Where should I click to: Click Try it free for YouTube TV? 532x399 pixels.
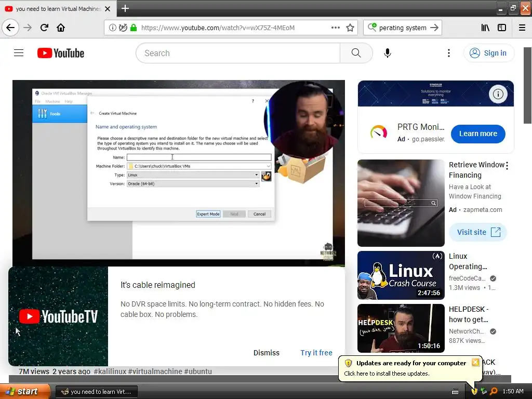(316, 353)
